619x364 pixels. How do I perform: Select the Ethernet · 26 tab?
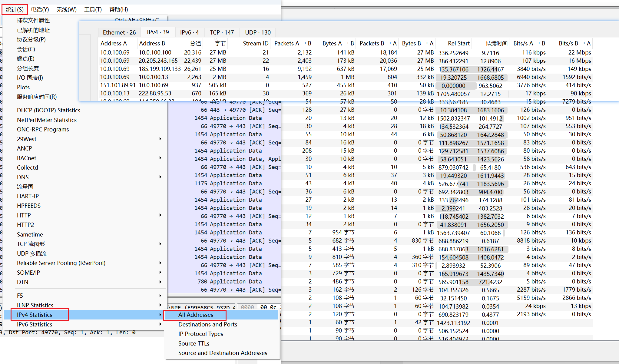(x=119, y=32)
